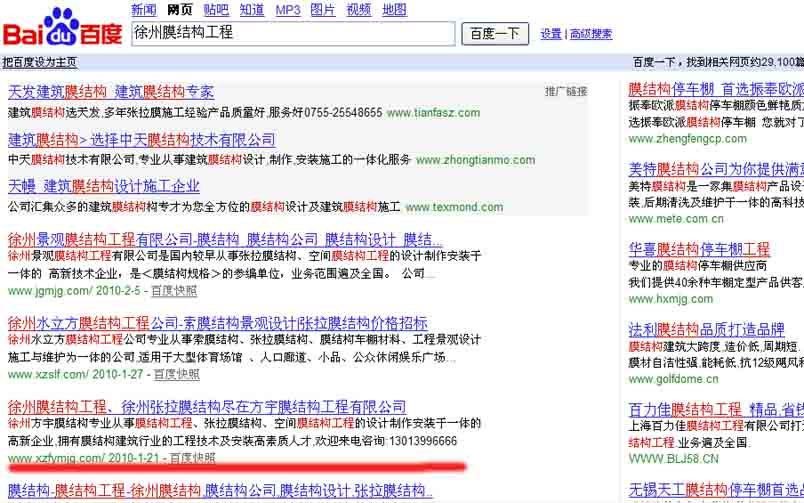The width and height of the screenshot is (804, 503).
Task: Click the www.zhongtianmo.com URL text
Action: [x=475, y=160]
